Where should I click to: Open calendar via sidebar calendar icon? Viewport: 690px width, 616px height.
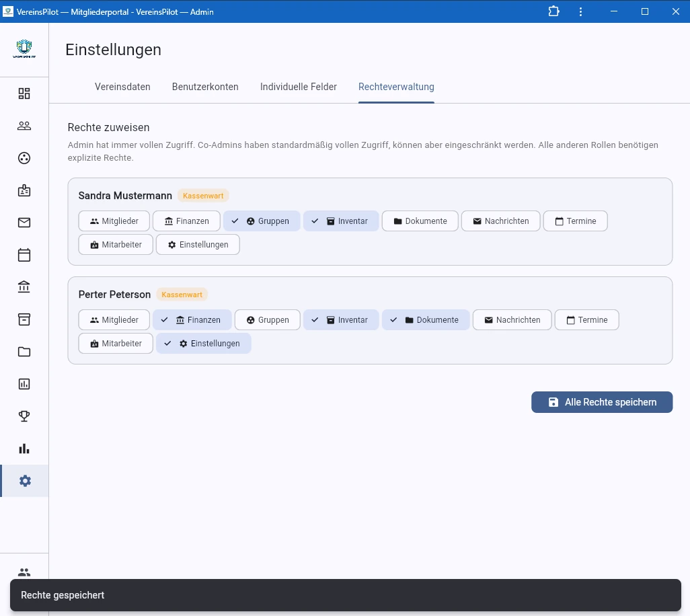click(x=24, y=255)
